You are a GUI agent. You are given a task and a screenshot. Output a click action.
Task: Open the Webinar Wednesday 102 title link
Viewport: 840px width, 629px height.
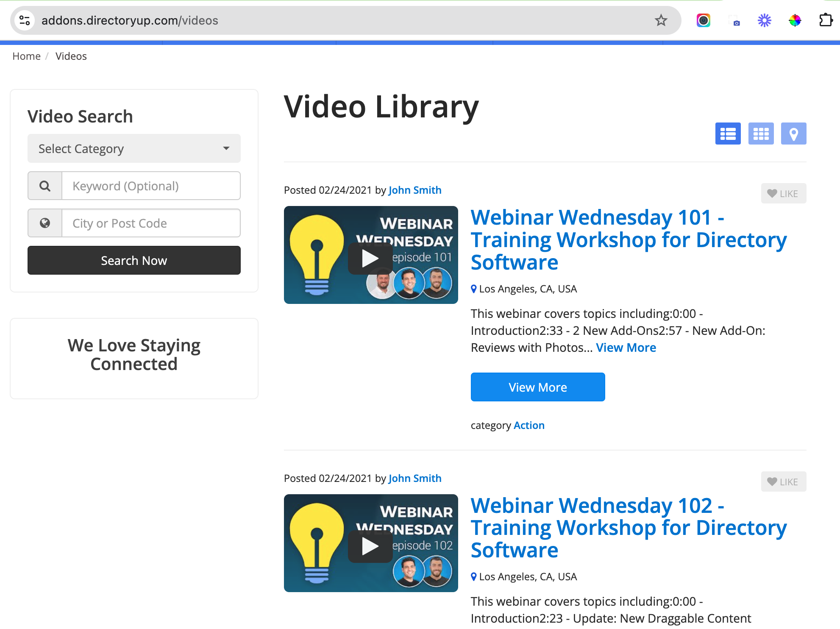click(628, 528)
